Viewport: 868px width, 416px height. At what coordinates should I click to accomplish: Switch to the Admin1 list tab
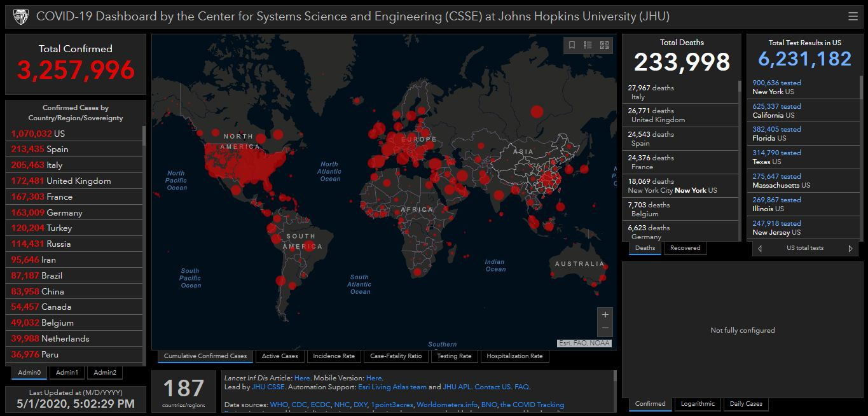[67, 373]
